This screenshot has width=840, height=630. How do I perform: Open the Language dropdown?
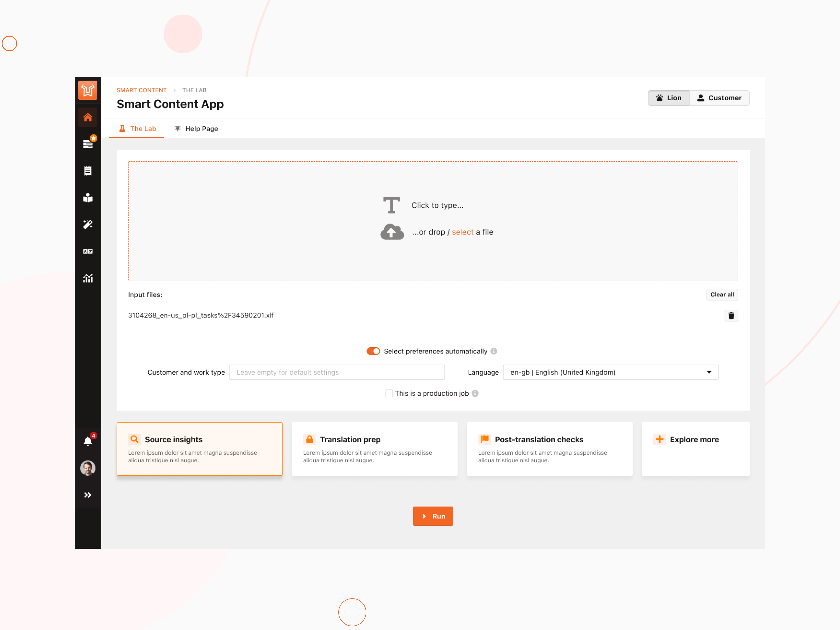(x=611, y=373)
